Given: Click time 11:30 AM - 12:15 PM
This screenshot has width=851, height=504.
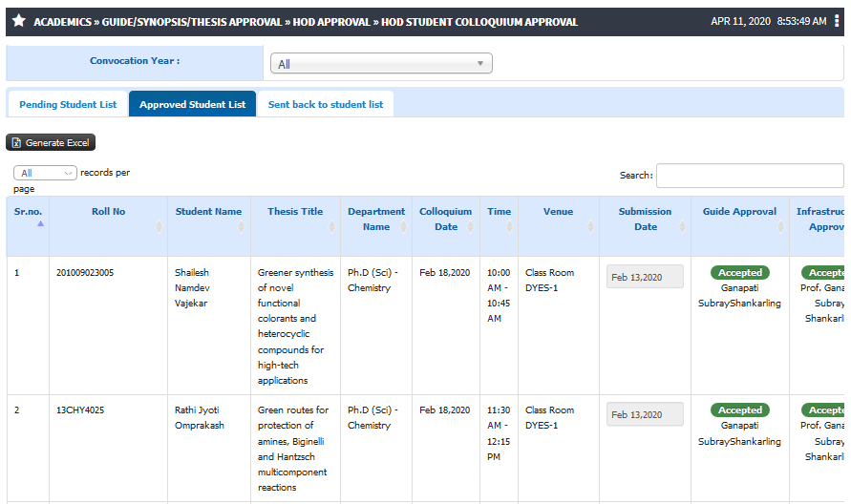Looking at the screenshot, I should tap(499, 433).
